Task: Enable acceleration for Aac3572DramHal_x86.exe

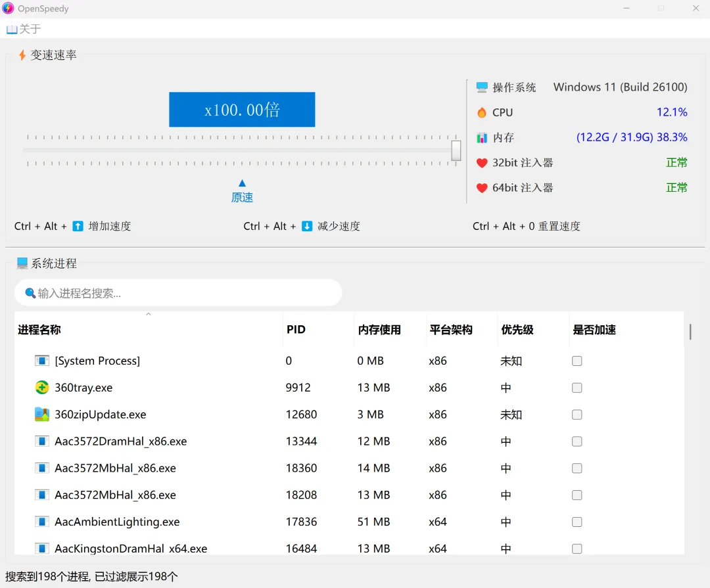Action: coord(577,441)
